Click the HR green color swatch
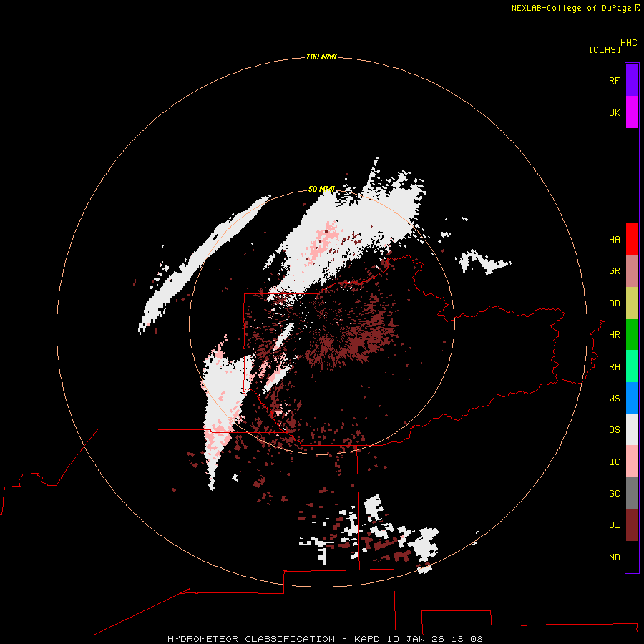 (632, 335)
